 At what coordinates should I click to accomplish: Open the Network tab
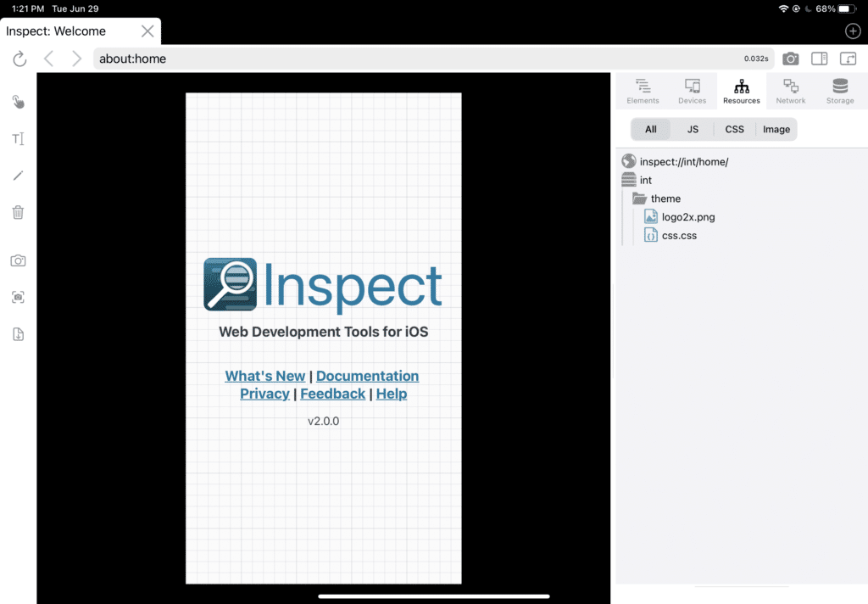point(791,91)
